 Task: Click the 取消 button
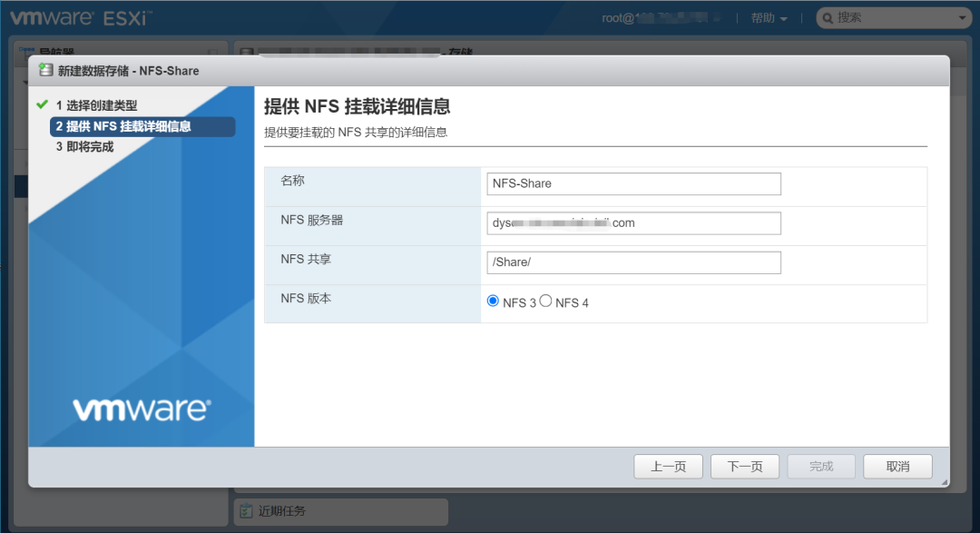(x=897, y=466)
